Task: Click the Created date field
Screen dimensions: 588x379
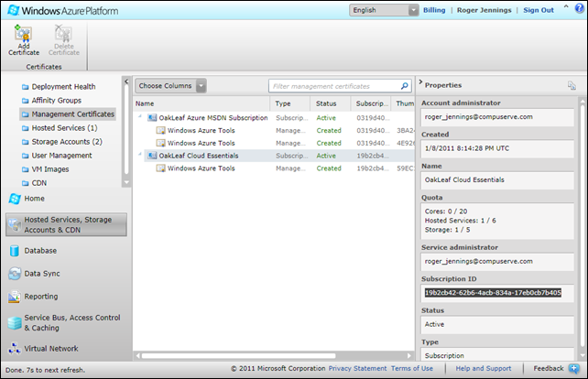Action: pos(497,149)
